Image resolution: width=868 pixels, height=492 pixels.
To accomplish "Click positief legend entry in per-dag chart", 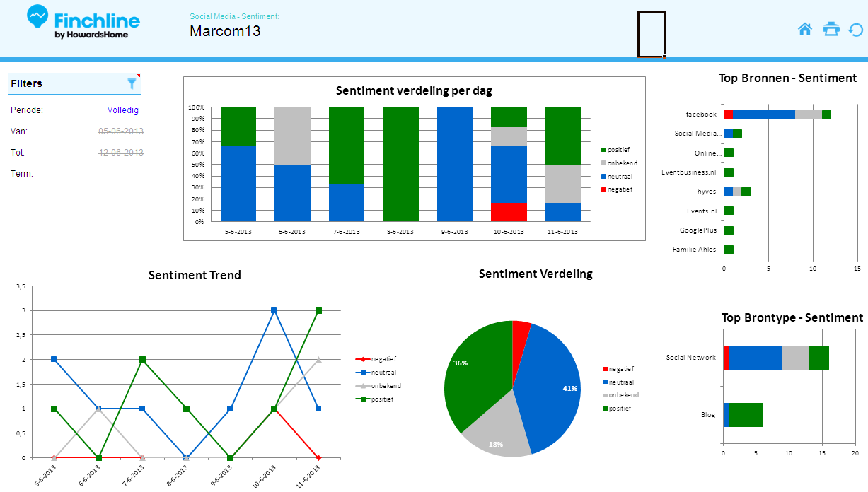I will coord(616,150).
